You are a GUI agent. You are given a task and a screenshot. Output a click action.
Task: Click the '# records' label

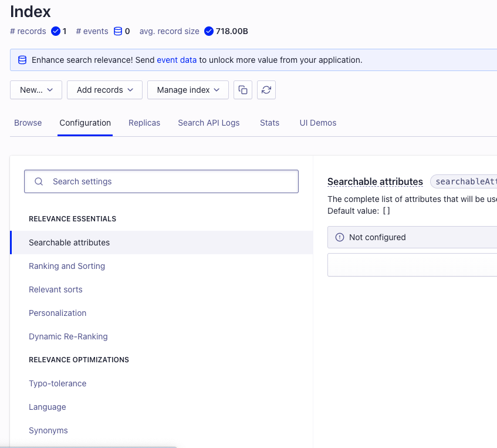click(28, 31)
